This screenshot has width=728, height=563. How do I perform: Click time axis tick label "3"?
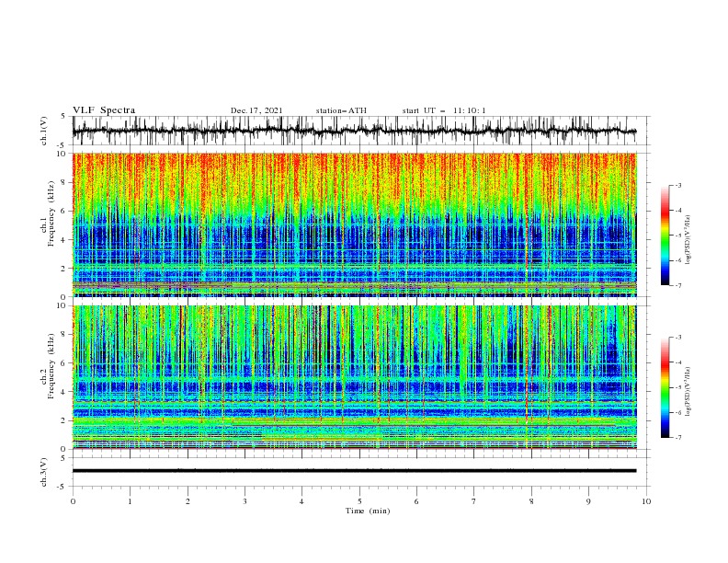[x=245, y=501]
